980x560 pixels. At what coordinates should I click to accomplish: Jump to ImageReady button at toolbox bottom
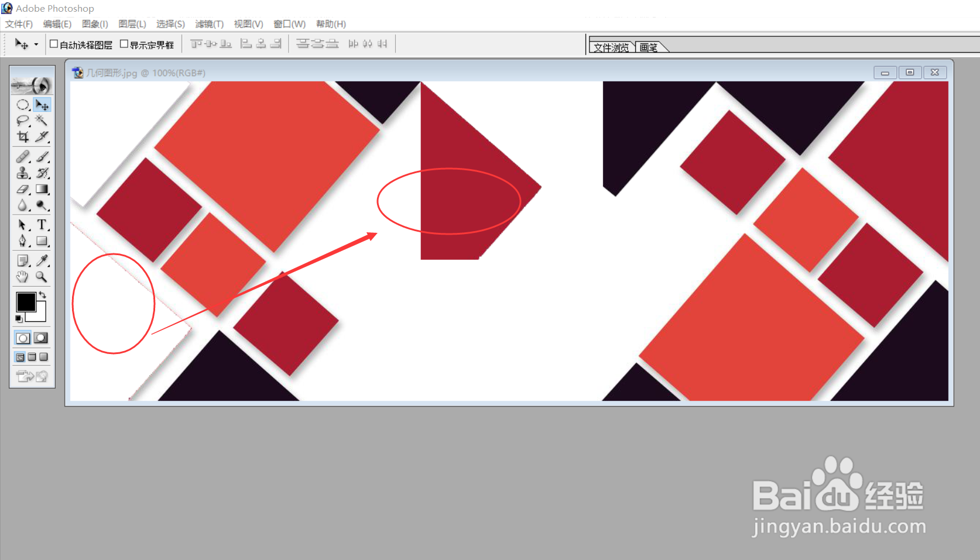click(x=32, y=376)
